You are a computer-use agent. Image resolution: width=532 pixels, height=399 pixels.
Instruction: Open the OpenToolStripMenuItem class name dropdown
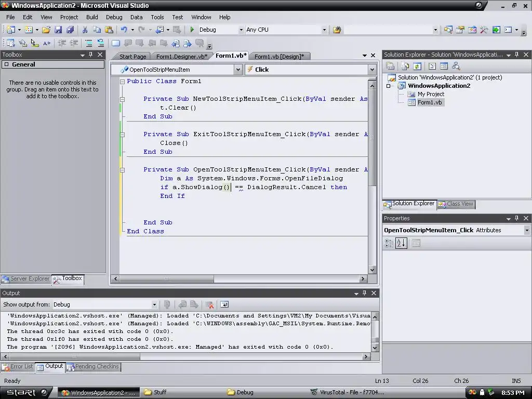tap(238, 70)
